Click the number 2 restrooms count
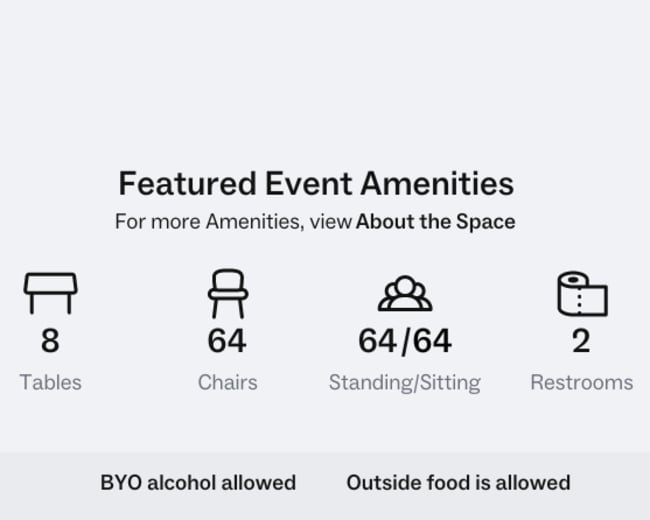The image size is (650, 520). (581, 341)
